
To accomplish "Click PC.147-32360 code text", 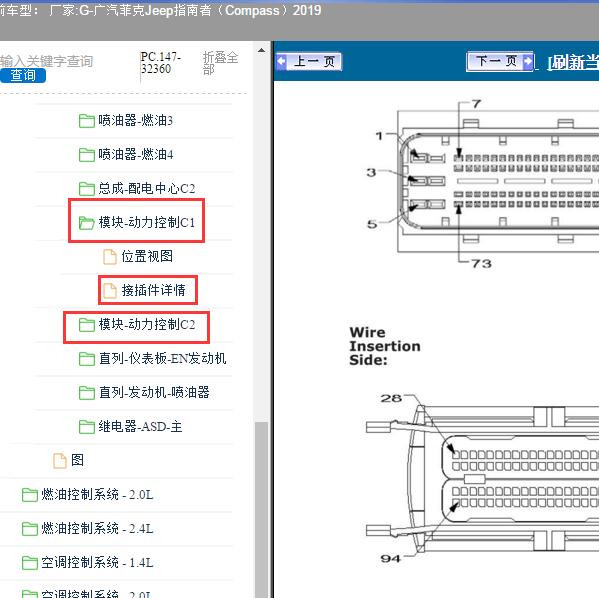I will [160, 63].
